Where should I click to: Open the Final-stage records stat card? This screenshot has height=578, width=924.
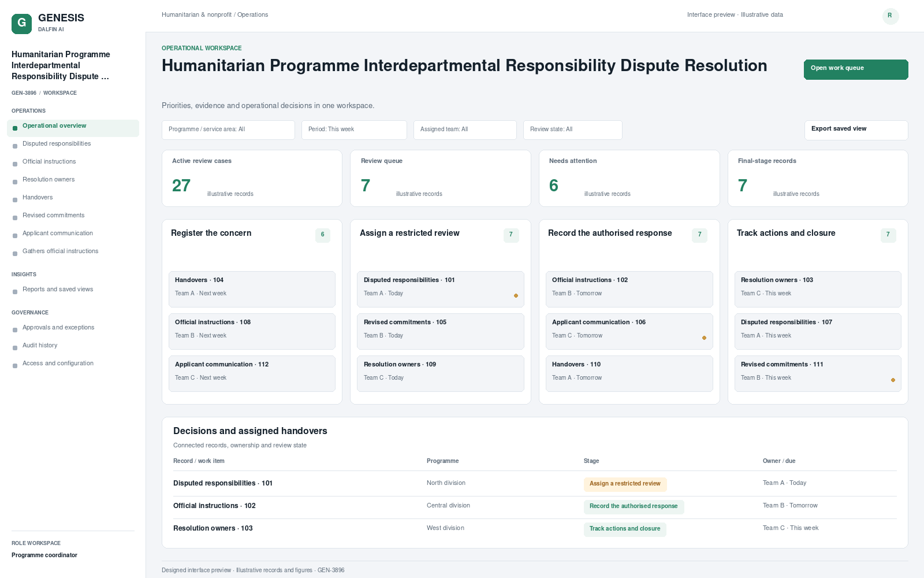pos(818,178)
